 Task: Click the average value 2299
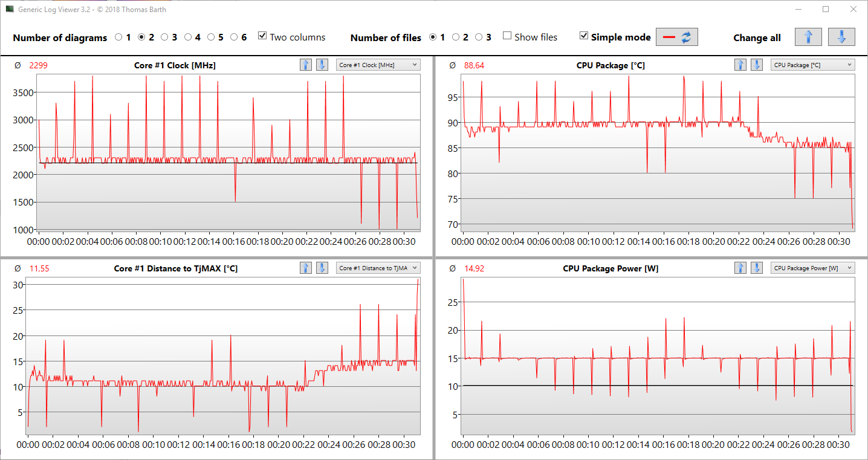[x=38, y=65]
